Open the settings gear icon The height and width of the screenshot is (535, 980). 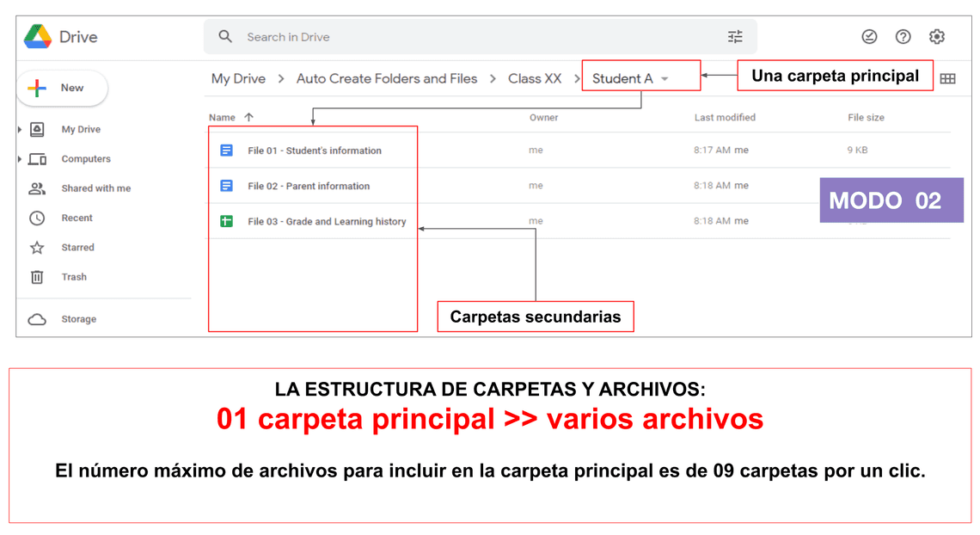point(937,37)
